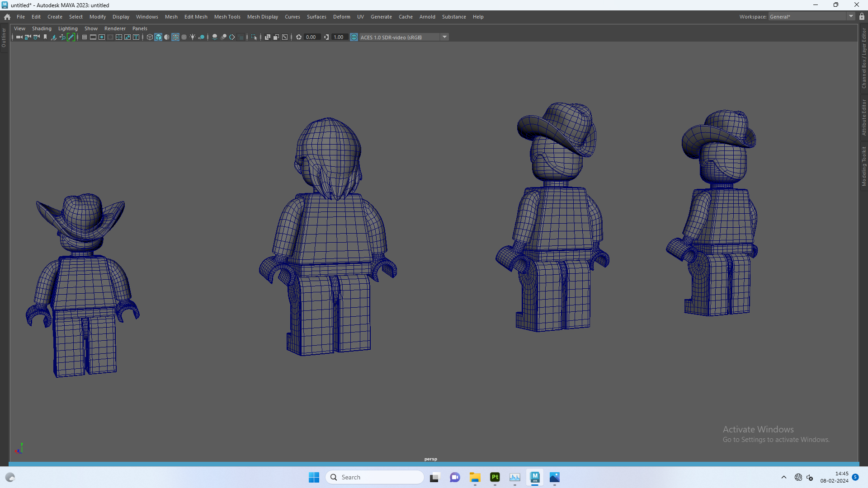Open Camera Attributes icon in panel toolbar
This screenshot has height=488, width=868.
click(x=37, y=37)
